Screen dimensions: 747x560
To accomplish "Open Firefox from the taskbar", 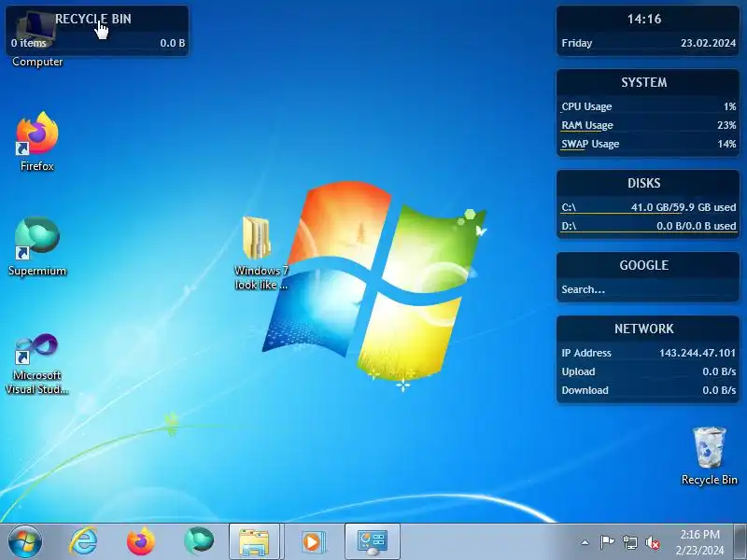I will point(141,541).
